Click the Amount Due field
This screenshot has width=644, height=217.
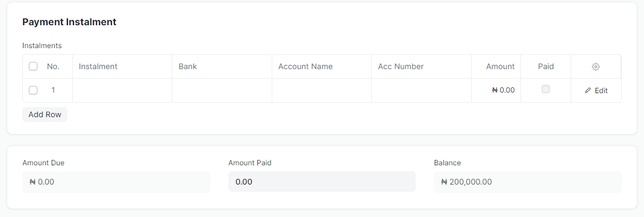pos(116,182)
